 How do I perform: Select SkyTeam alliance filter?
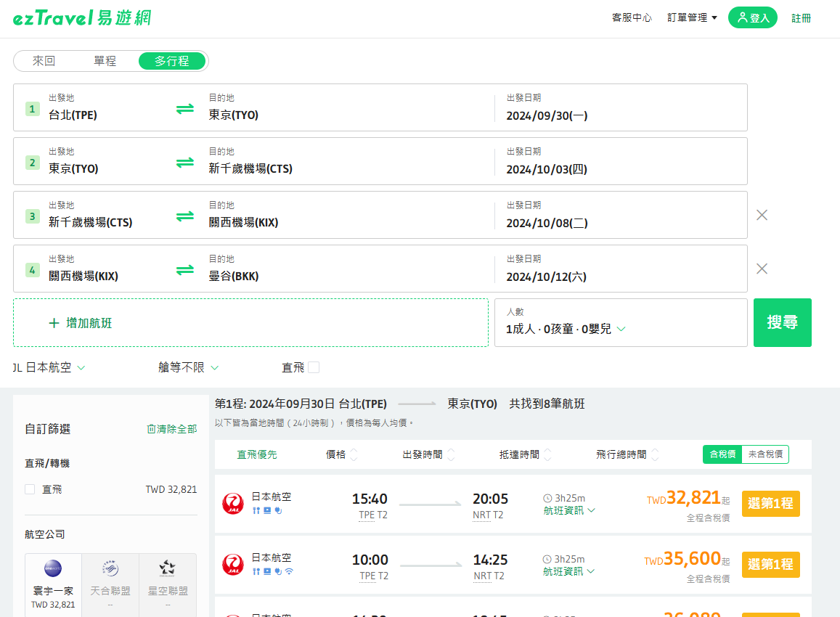click(x=110, y=585)
